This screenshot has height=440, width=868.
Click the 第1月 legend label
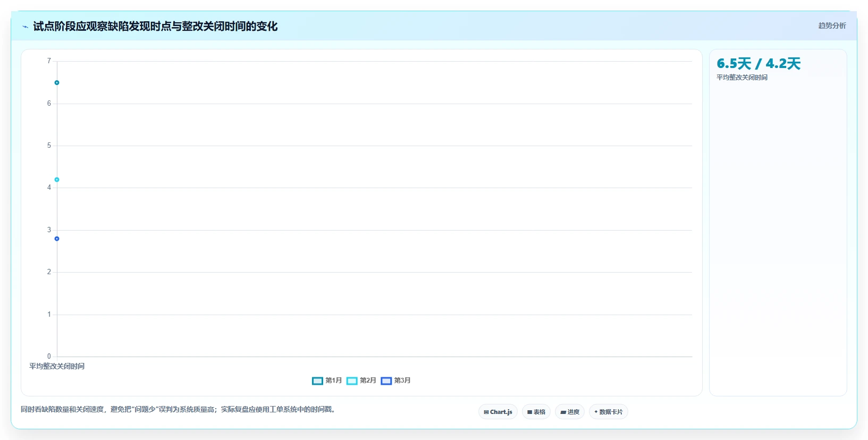point(334,380)
